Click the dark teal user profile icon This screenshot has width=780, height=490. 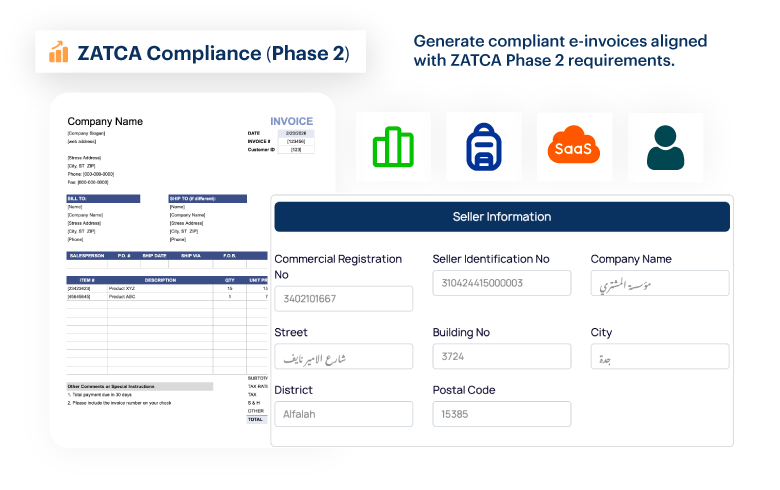(x=665, y=147)
